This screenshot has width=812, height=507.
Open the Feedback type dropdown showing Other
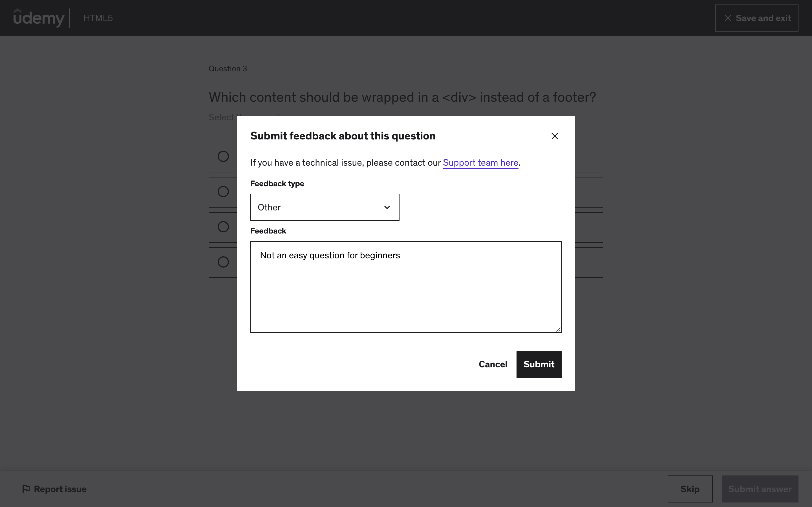click(x=324, y=207)
